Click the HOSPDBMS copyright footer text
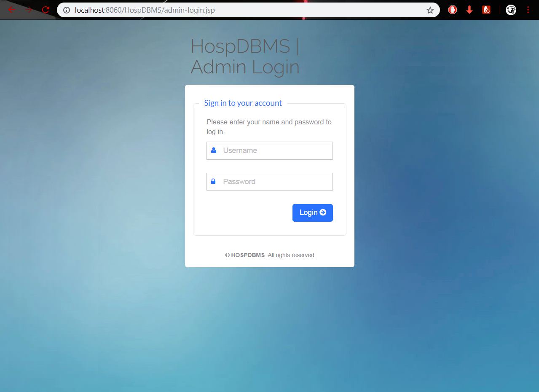This screenshot has width=539, height=392. coord(270,255)
